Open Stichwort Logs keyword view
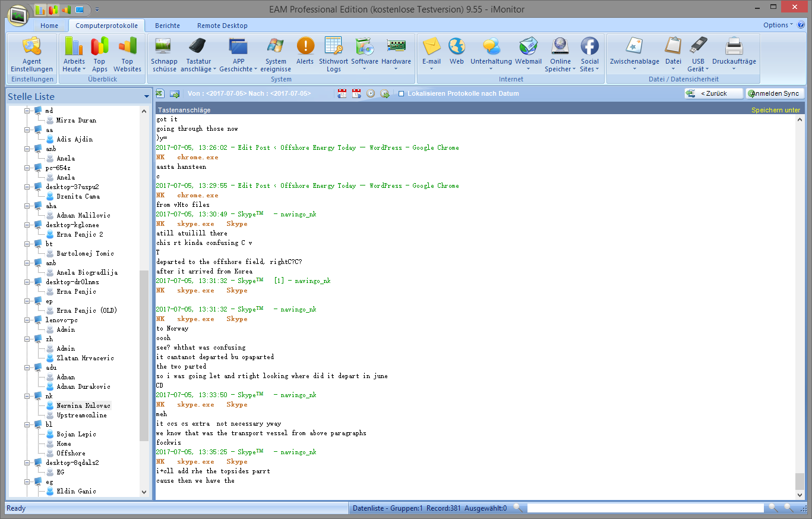Image resolution: width=812 pixels, height=519 pixels. [334, 55]
